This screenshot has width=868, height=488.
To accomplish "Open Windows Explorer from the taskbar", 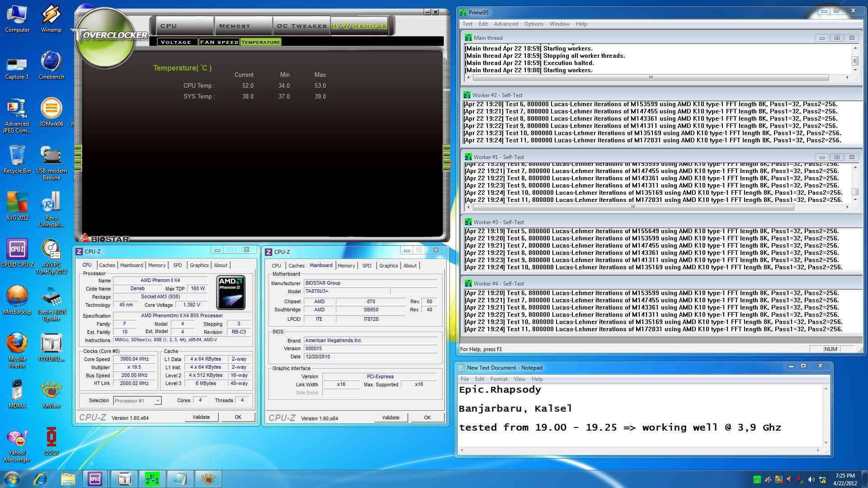I will [x=68, y=479].
